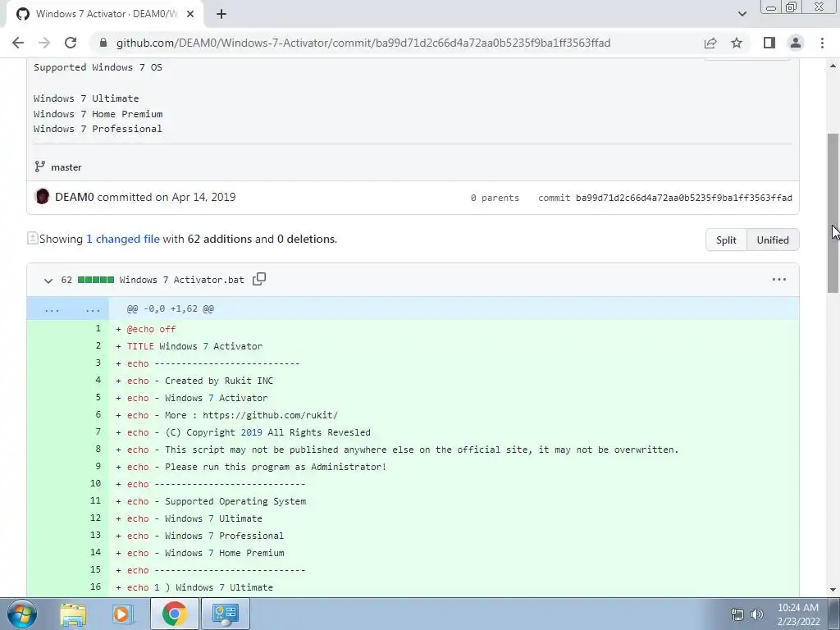The height and width of the screenshot is (630, 840).
Task: Select the Windows 7 Activator browser tab
Action: coord(104,14)
